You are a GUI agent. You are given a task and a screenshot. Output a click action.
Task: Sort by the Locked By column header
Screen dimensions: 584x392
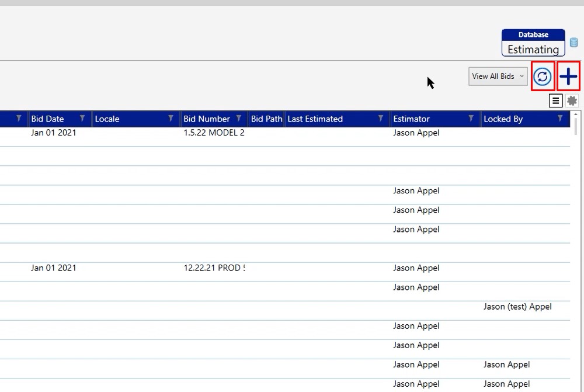(503, 119)
